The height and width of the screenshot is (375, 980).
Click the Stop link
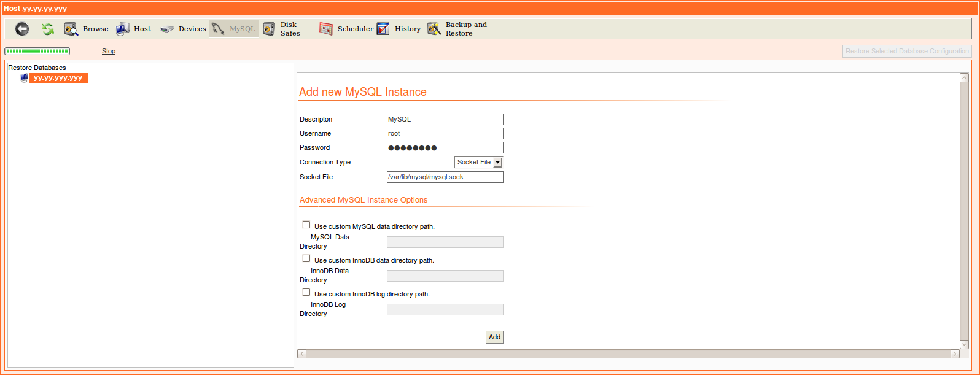pyautogui.click(x=109, y=52)
